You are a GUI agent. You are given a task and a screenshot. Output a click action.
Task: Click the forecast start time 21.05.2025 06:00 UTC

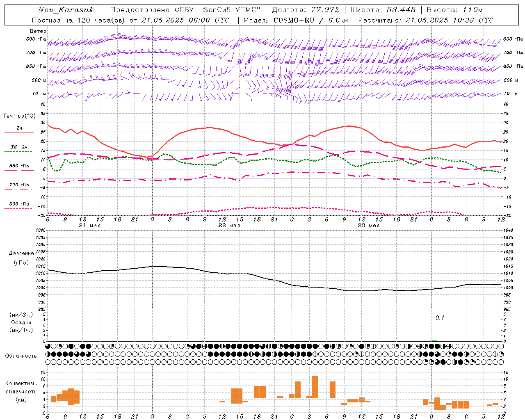pos(185,20)
